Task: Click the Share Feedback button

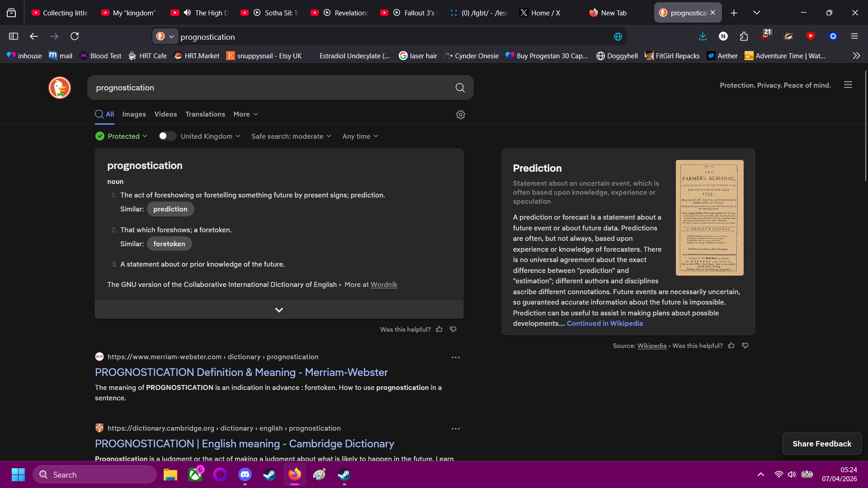Action: click(x=821, y=444)
